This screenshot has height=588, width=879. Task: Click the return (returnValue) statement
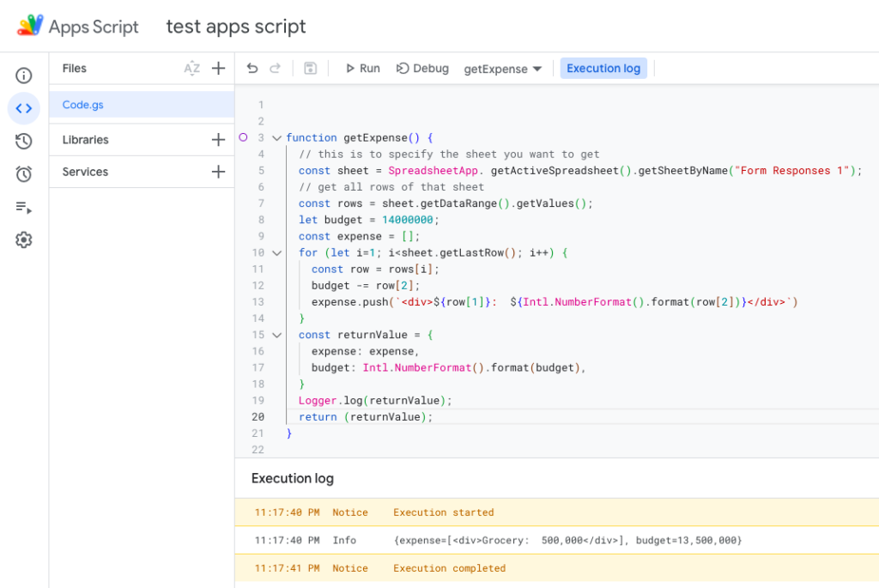(366, 417)
